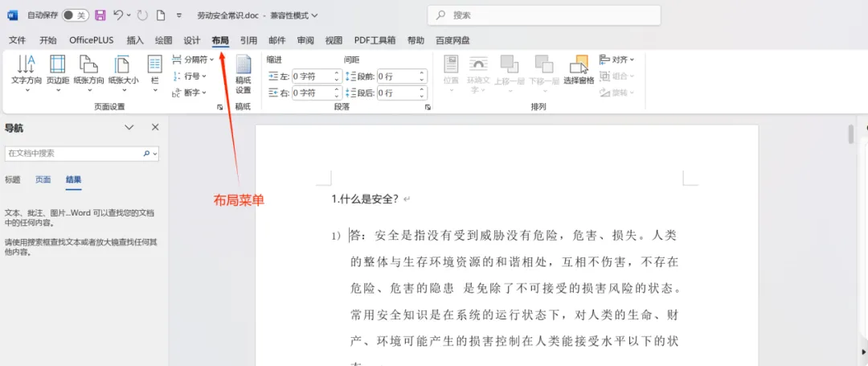
Task: Switch to the 引用 References tab
Action: (x=248, y=40)
